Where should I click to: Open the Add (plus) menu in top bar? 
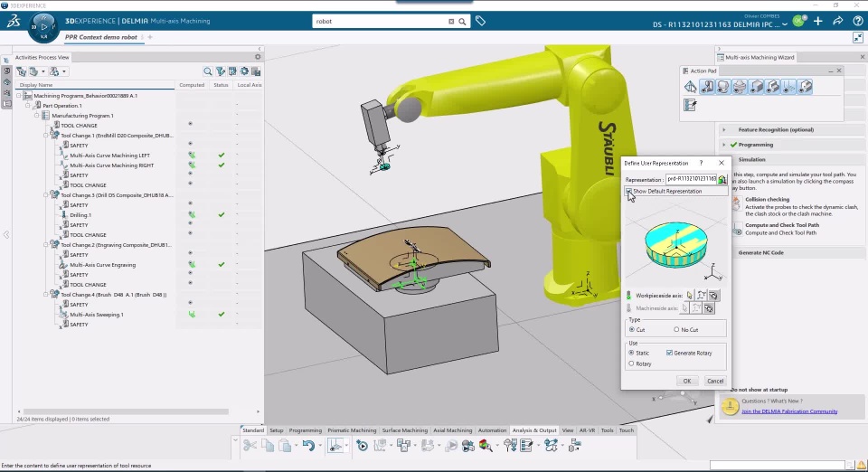[818, 21]
